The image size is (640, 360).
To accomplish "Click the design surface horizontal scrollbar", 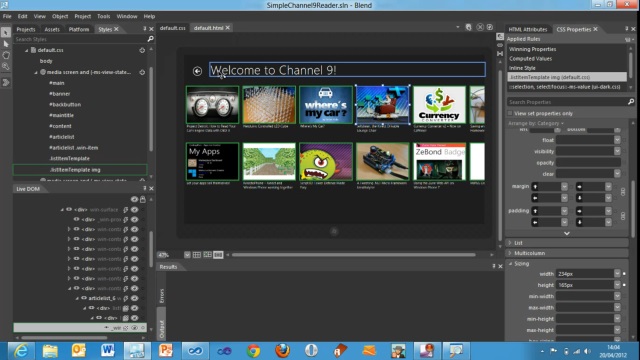I will tap(353, 255).
